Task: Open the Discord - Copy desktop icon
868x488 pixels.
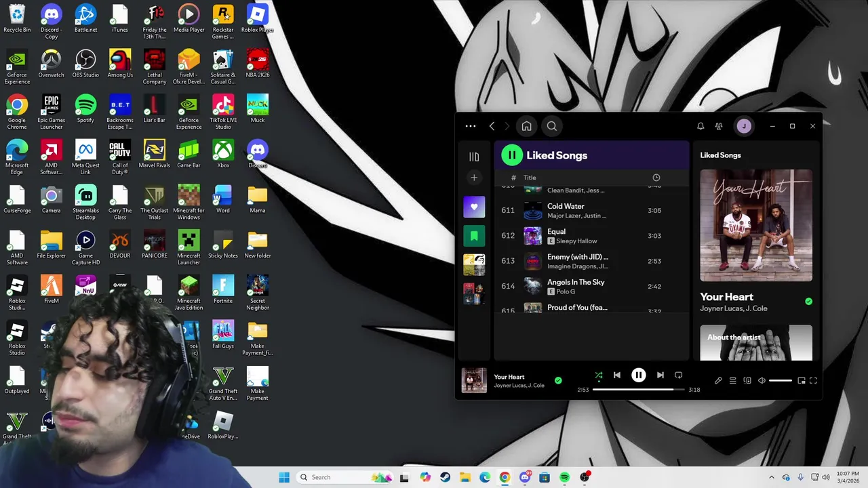Action: click(x=51, y=21)
